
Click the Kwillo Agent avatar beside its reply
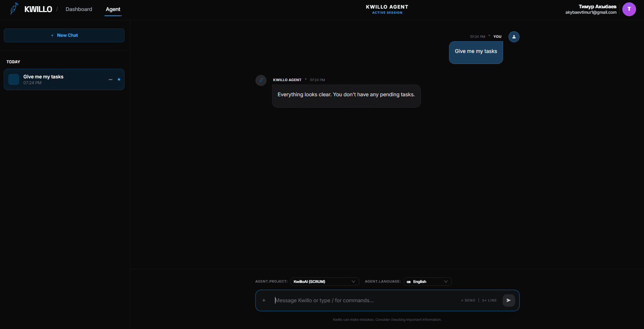261,80
